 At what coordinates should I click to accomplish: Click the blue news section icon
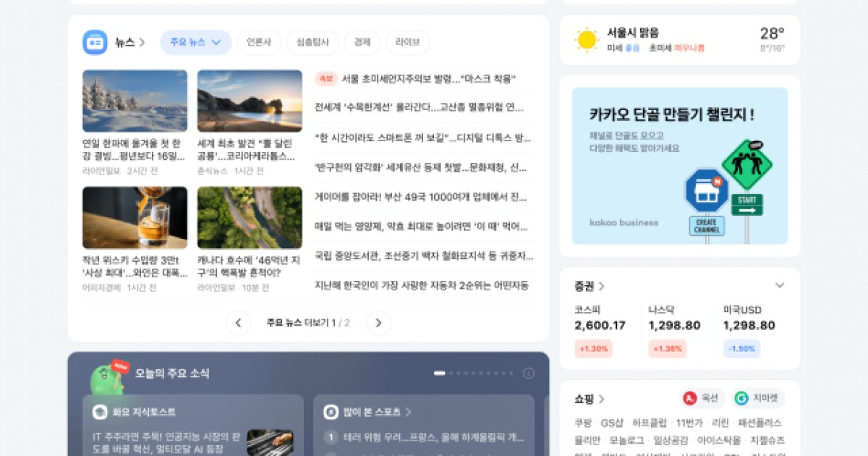(x=95, y=42)
